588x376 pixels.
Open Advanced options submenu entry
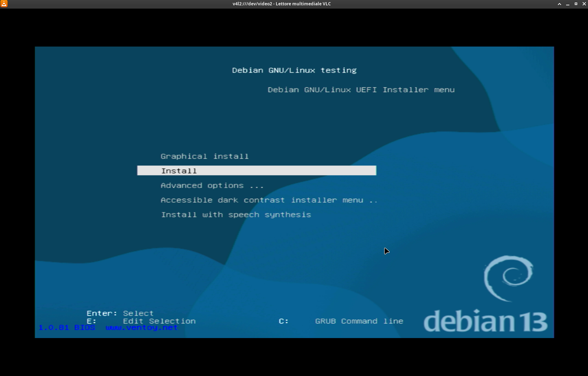(x=212, y=185)
